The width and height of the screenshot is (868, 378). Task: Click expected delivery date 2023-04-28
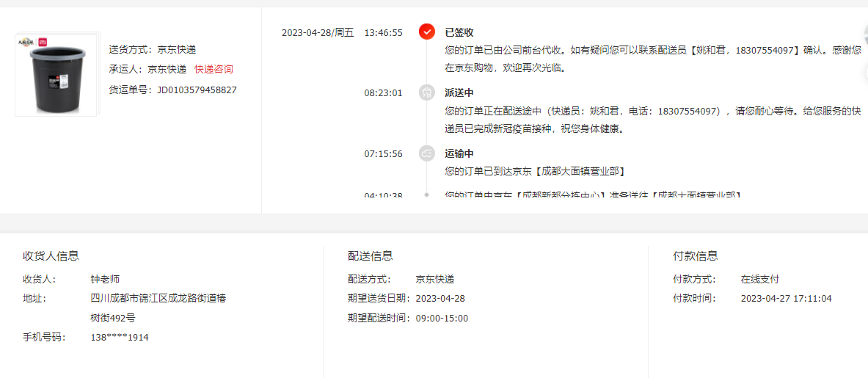click(440, 298)
